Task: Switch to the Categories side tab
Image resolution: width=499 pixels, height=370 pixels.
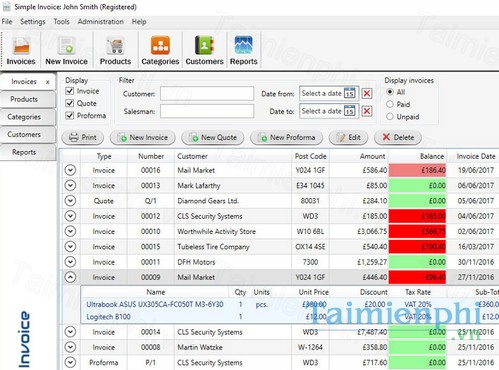Action: [28, 117]
